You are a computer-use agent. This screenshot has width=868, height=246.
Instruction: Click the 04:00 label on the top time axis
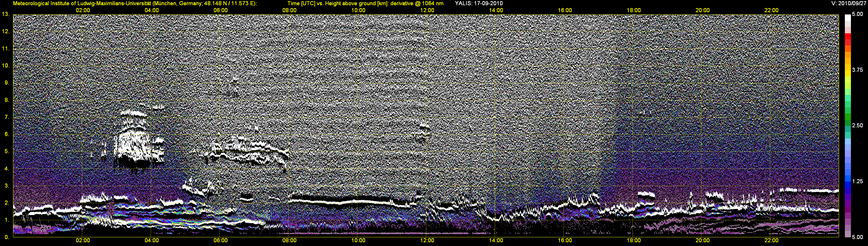coord(152,10)
